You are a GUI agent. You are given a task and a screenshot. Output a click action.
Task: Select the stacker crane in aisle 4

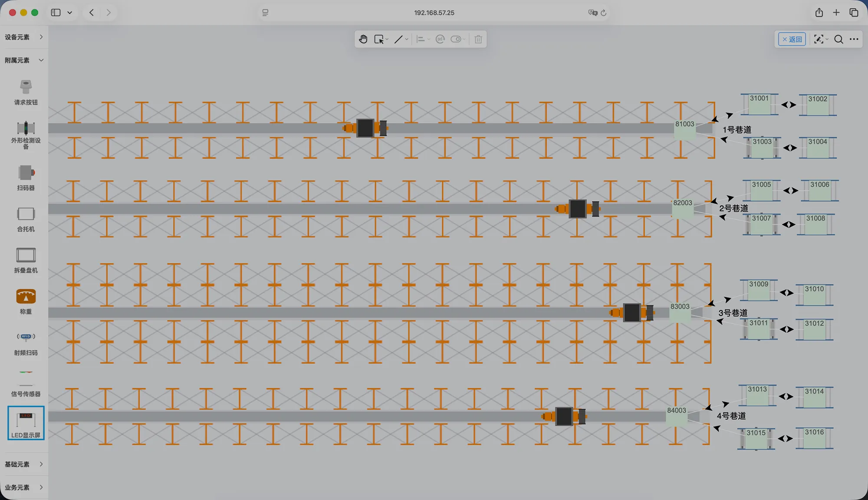[x=564, y=416]
